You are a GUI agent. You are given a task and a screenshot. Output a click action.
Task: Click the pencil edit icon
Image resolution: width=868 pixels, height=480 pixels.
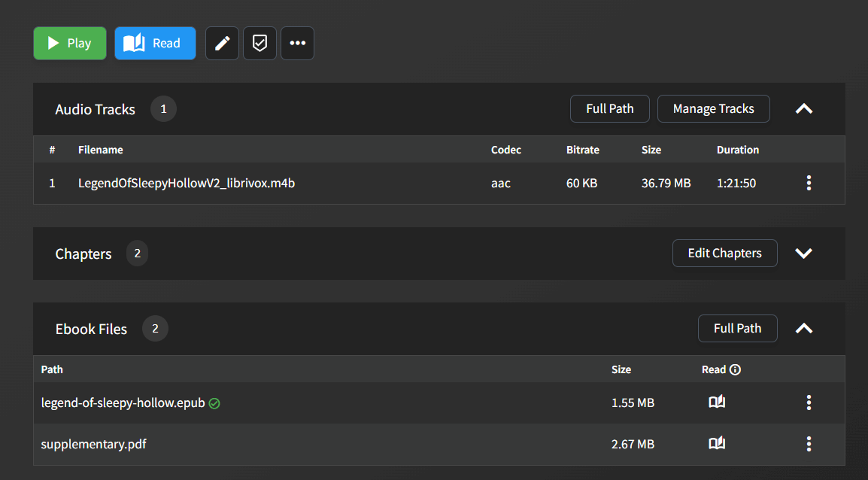pyautogui.click(x=222, y=44)
